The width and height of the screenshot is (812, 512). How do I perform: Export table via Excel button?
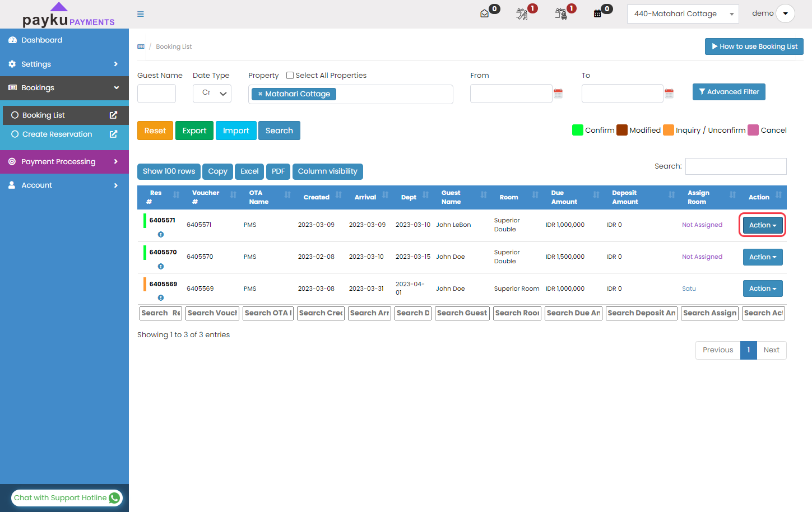coord(249,171)
